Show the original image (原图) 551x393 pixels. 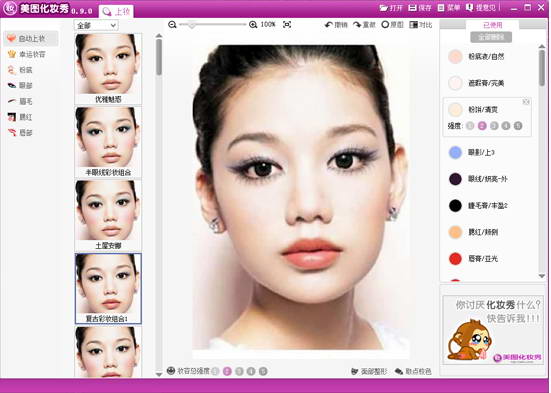393,25
